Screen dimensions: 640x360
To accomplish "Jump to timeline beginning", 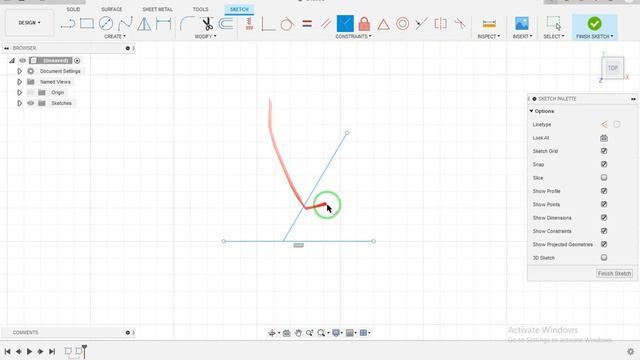I will (7, 351).
